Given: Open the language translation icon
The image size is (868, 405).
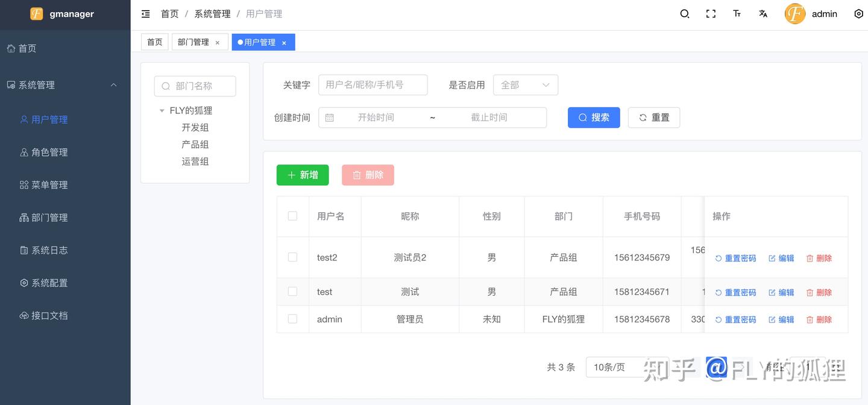Looking at the screenshot, I should point(763,14).
